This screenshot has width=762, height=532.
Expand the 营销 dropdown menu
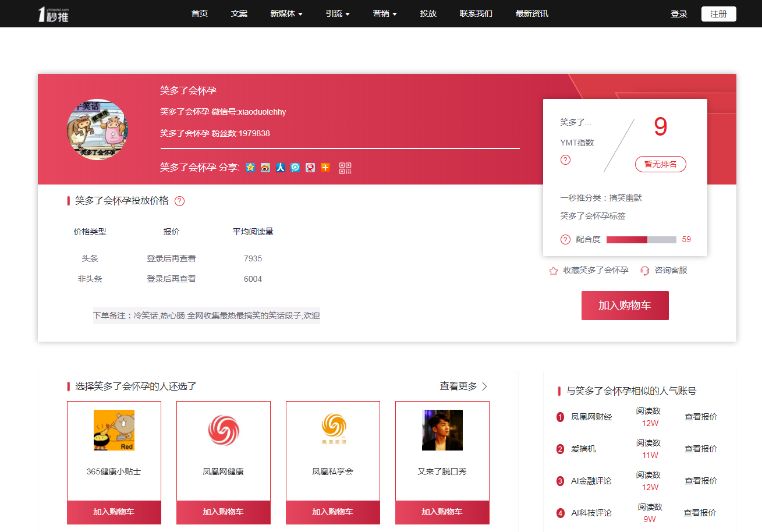tap(385, 13)
